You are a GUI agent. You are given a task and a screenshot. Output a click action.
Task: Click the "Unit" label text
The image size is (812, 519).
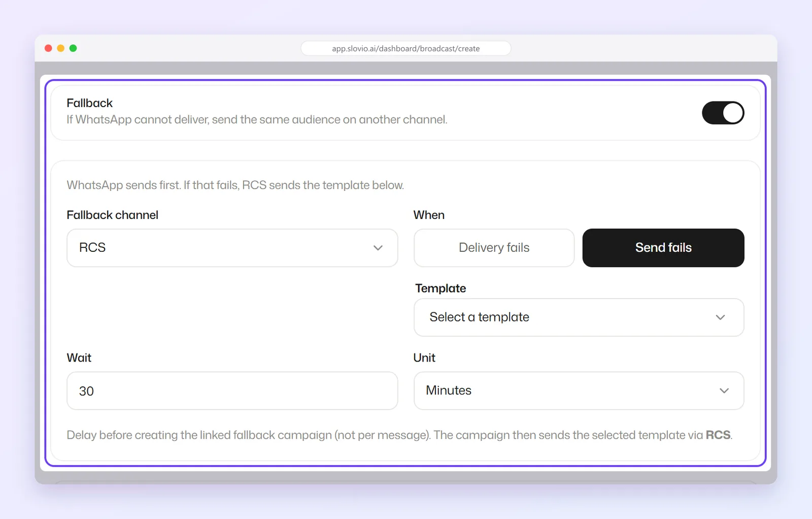(x=424, y=358)
